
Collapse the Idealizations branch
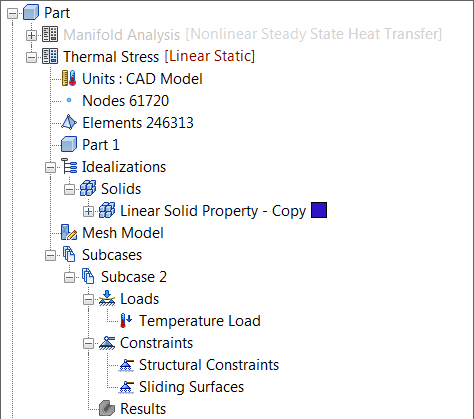[50, 167]
